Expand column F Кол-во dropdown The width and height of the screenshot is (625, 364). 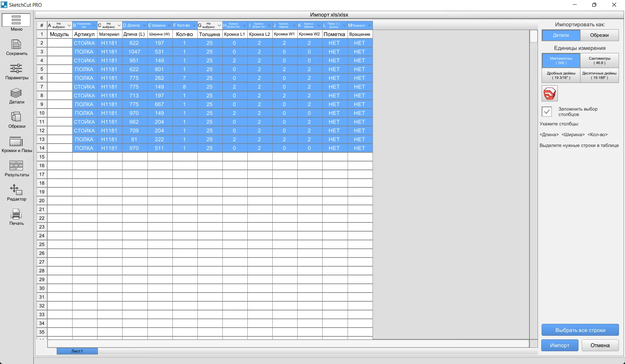point(194,26)
